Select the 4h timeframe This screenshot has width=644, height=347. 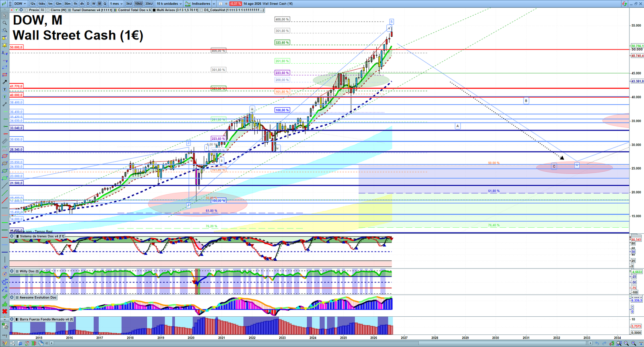(x=82, y=4)
